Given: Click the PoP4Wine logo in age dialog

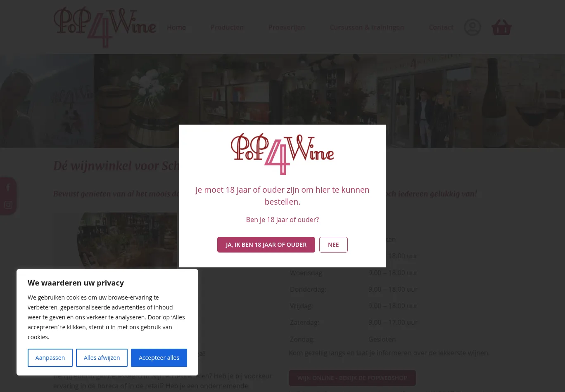Looking at the screenshot, I should [282, 154].
